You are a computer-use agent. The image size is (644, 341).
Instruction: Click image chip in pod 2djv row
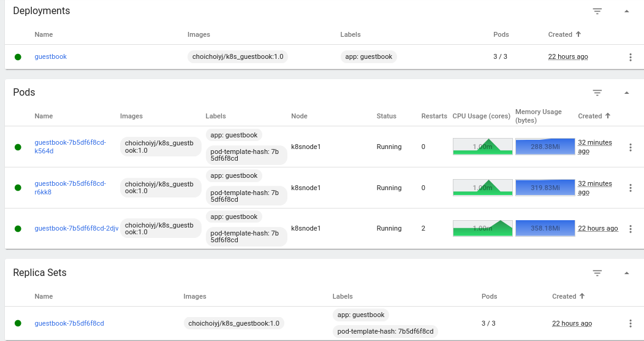coord(161,228)
